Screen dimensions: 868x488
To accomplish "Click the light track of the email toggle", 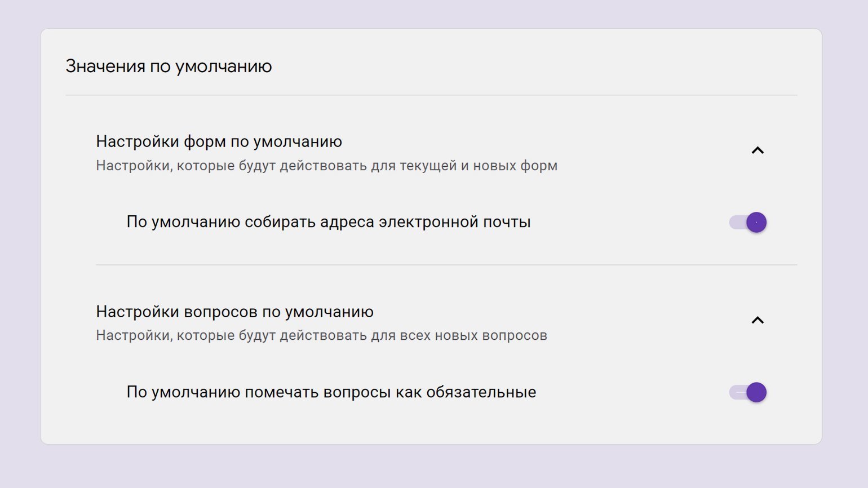I will pos(737,222).
